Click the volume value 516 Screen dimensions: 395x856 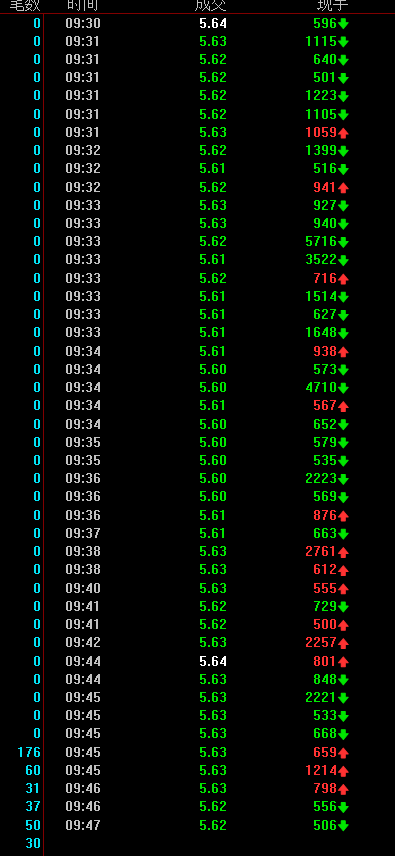click(x=325, y=169)
